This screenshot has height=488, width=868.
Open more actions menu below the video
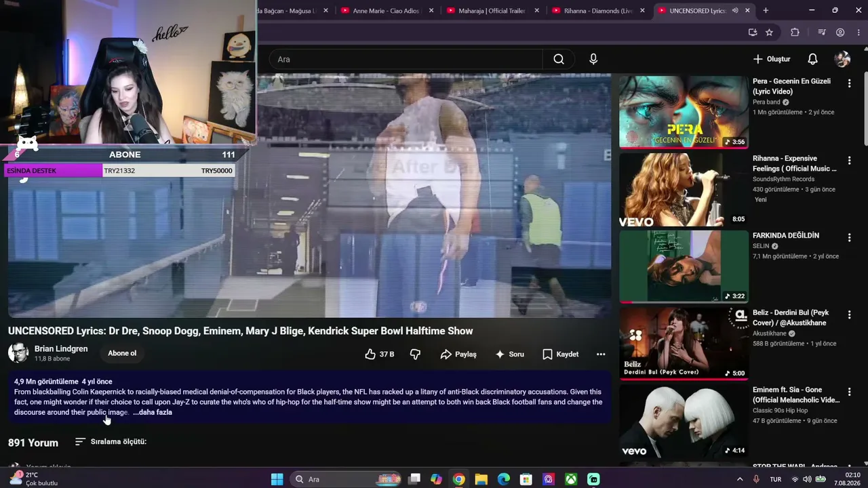point(601,354)
